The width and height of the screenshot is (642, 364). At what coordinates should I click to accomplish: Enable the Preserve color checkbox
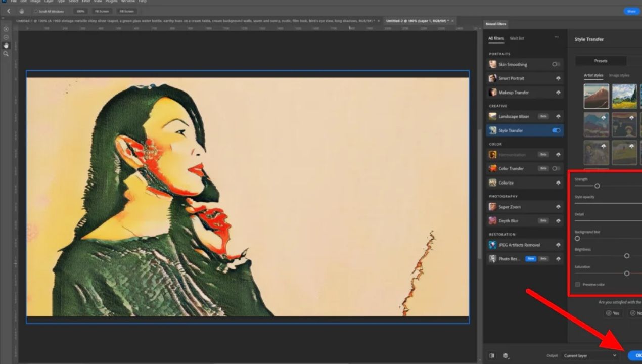coord(578,285)
